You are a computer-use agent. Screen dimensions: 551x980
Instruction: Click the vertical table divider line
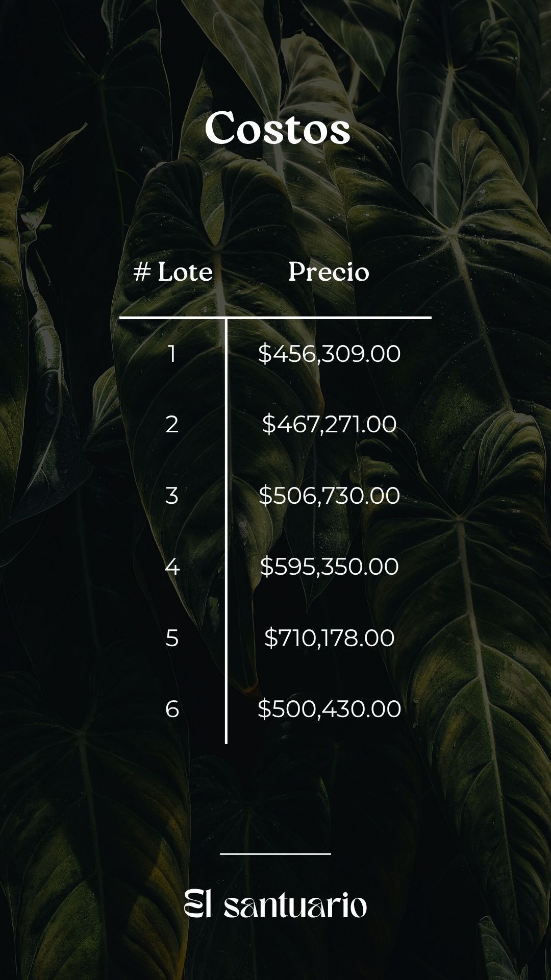226,531
